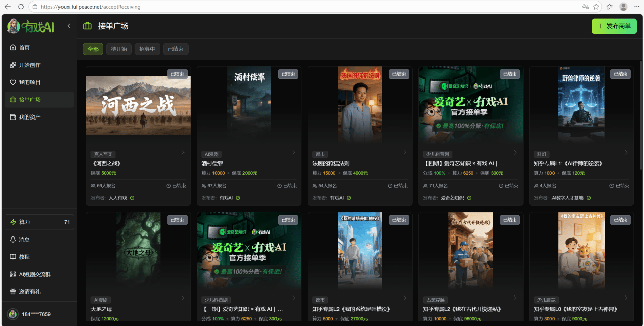Click the page vertical scrollbar
This screenshot has width=644, height=326.
click(641, 117)
